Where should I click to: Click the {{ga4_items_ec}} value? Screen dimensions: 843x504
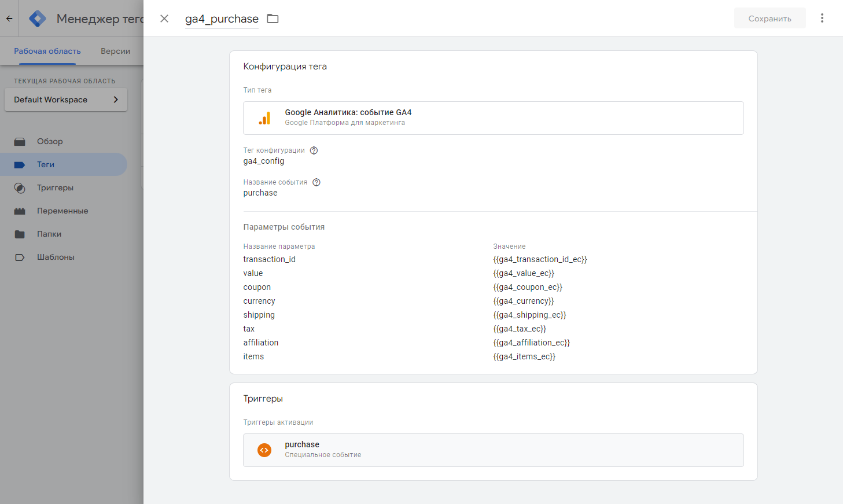click(524, 356)
